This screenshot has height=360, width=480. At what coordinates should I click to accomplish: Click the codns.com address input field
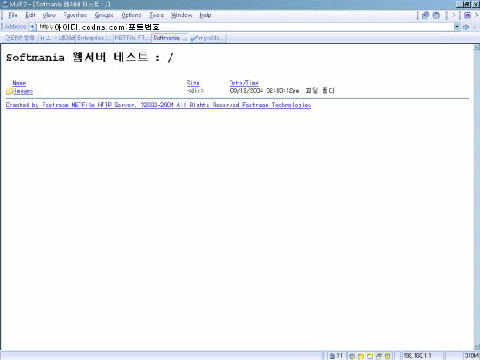[x=246, y=27]
